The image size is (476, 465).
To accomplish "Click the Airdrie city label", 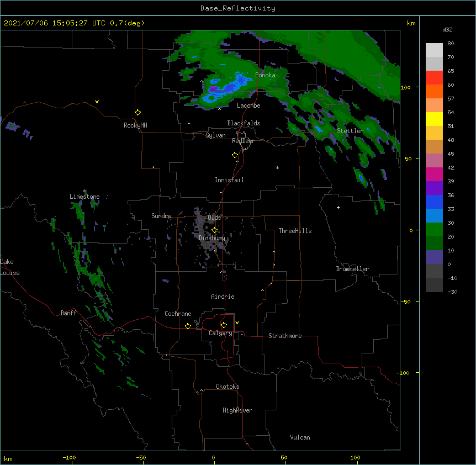I will pos(223,297).
